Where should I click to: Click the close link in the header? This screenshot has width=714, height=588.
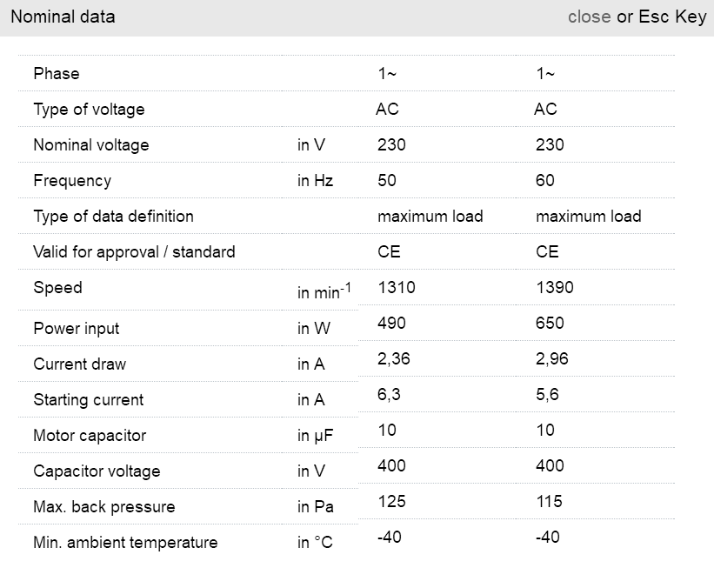[589, 17]
